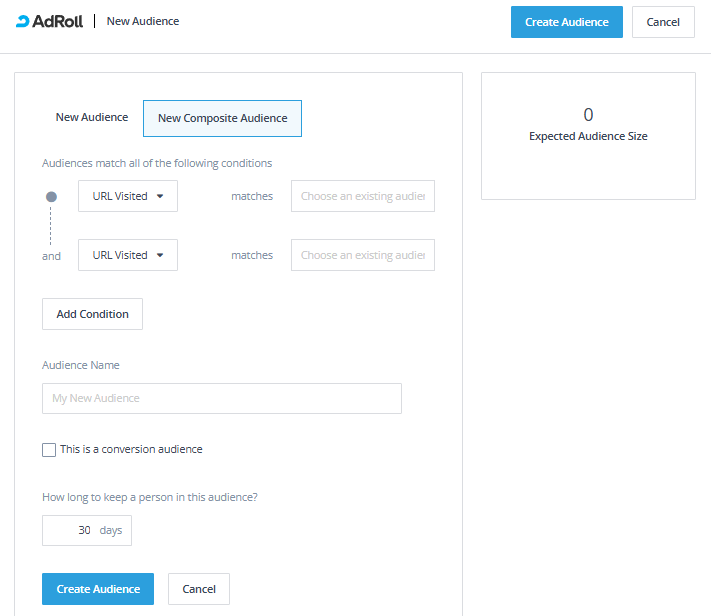The image size is (711, 616).
Task: Click the New Audience page title in header
Action: tap(143, 21)
